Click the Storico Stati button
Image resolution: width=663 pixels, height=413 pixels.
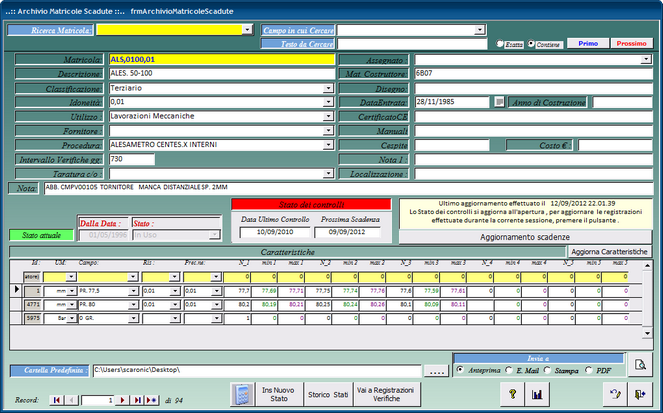[x=328, y=394]
